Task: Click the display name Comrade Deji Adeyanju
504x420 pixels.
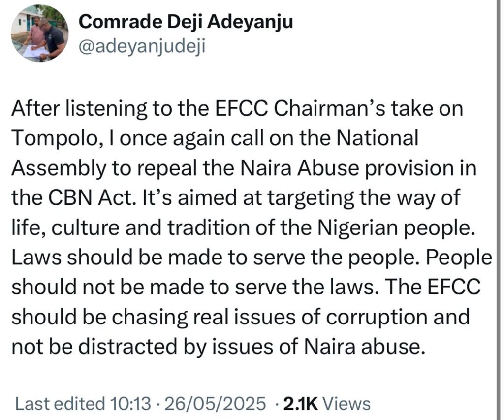Action: pyautogui.click(x=186, y=23)
